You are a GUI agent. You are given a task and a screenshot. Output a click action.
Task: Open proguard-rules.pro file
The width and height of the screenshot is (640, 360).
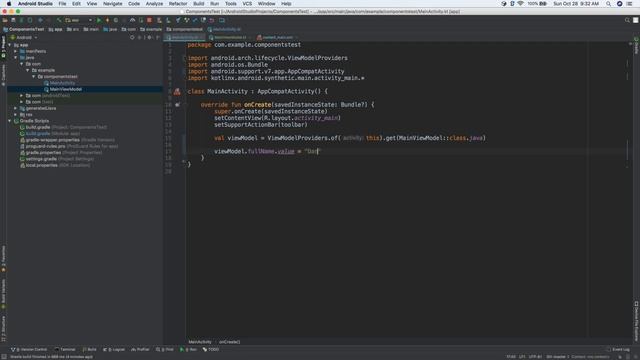click(x=69, y=146)
